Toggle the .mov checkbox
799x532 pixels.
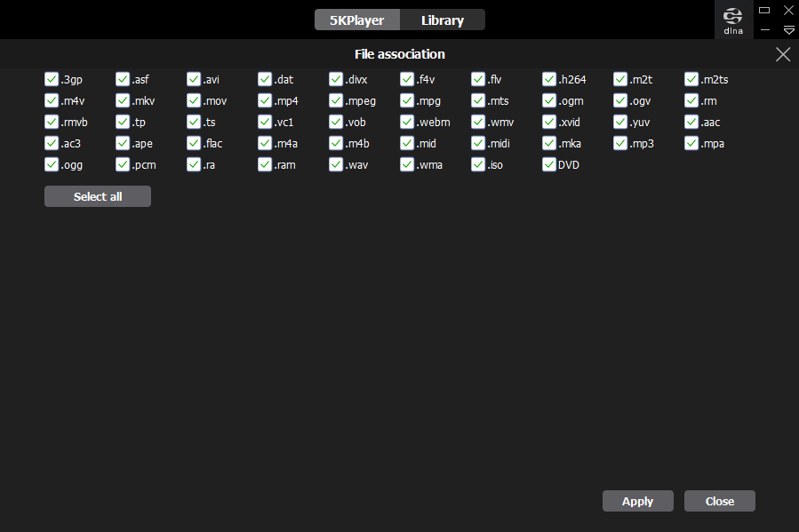click(x=194, y=100)
